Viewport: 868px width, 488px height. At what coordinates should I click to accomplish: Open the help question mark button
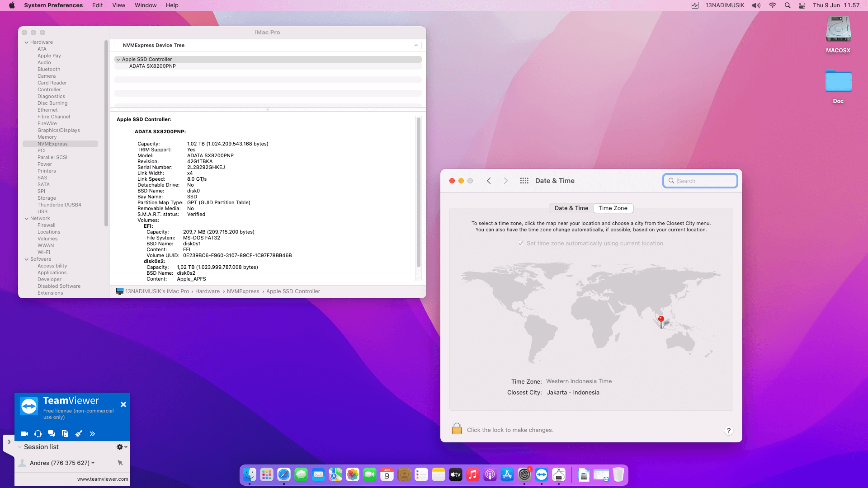tap(728, 431)
